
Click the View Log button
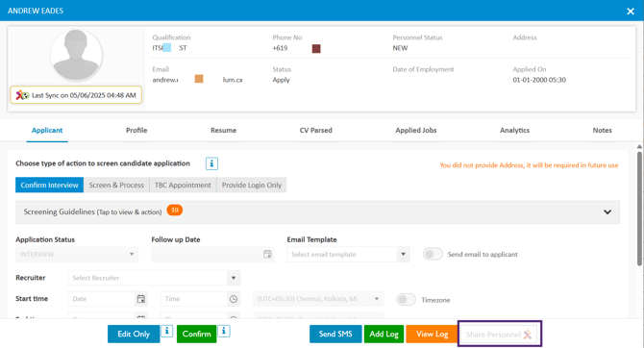(x=433, y=334)
